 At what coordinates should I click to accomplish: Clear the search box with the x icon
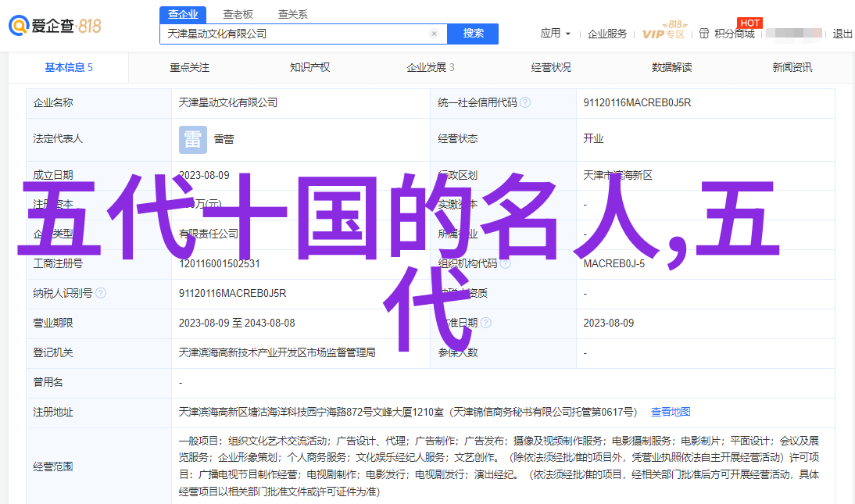434,34
